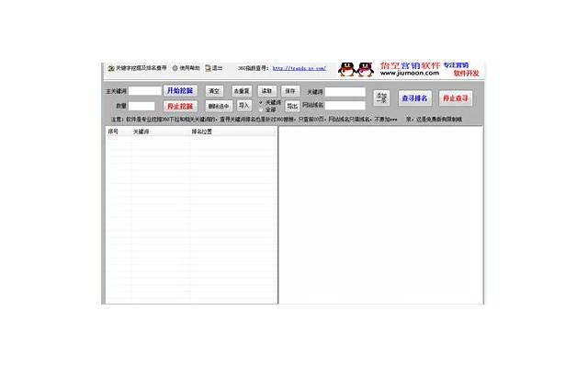
Task: Click the left QQ penguin icon
Action: 347,70
